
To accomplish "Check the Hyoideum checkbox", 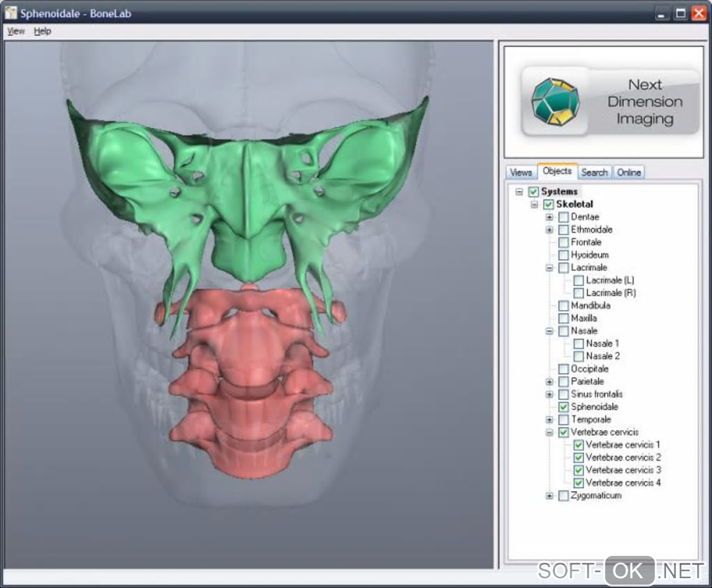I will (x=563, y=255).
